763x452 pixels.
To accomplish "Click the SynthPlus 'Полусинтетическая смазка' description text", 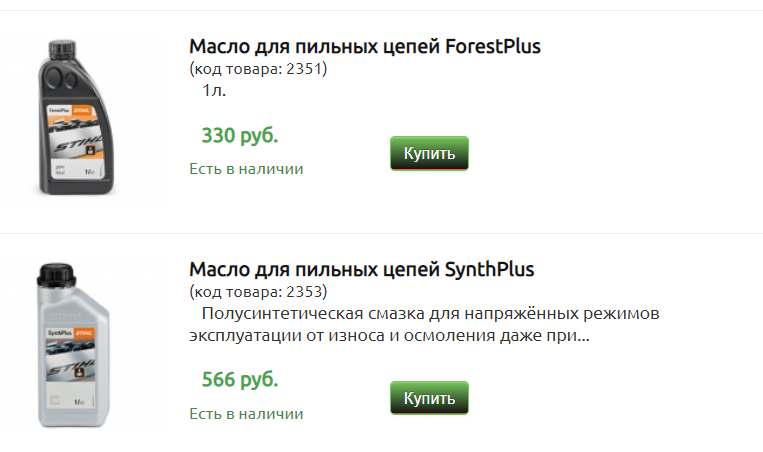I will pyautogui.click(x=424, y=324).
